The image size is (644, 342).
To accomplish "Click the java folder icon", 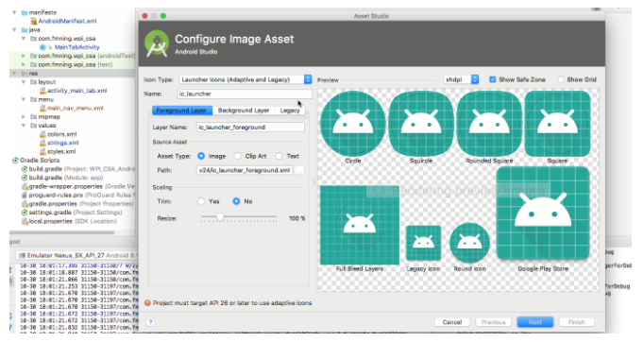I will coord(25,29).
